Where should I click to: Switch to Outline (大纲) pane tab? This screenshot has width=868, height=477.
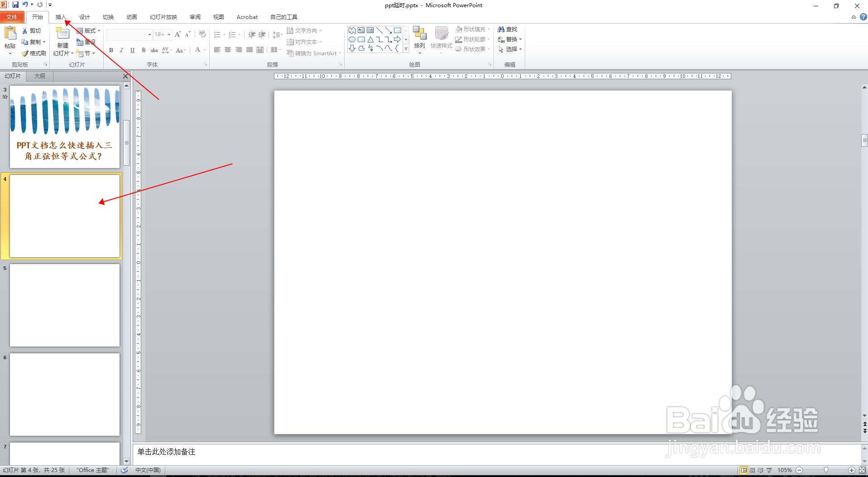point(40,76)
